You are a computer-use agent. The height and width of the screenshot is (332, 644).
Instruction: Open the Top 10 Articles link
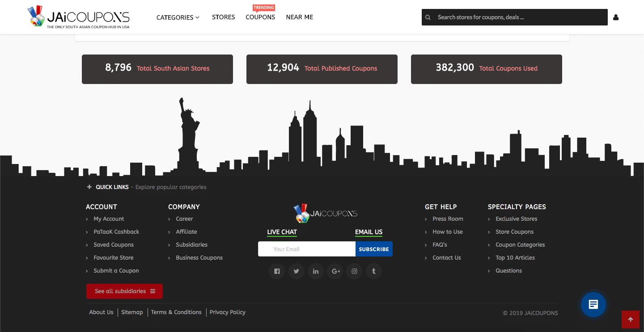click(x=515, y=258)
